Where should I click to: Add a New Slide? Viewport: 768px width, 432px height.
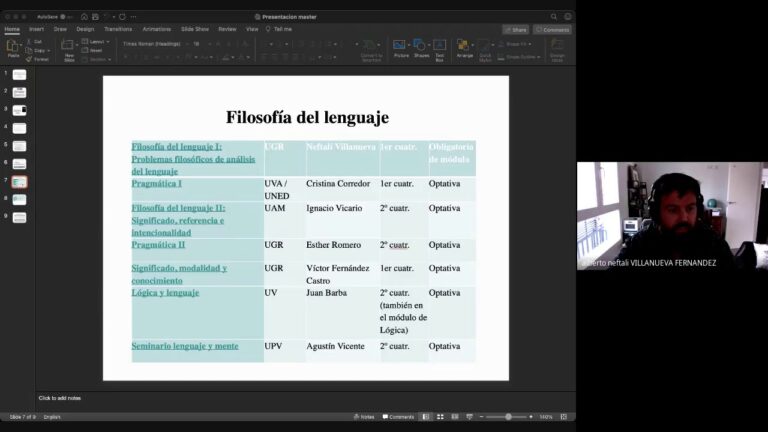point(69,50)
